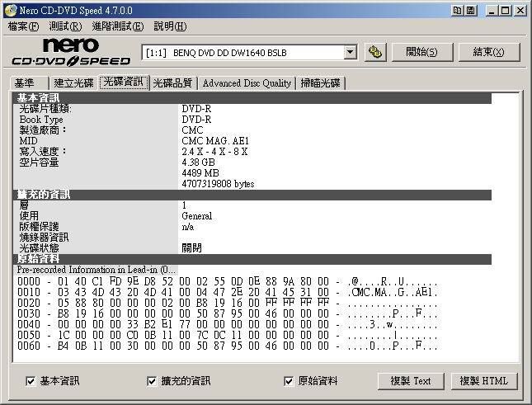Close the Nero CD-DVD Speed window
The width and height of the screenshot is (532, 405).
[520, 11]
